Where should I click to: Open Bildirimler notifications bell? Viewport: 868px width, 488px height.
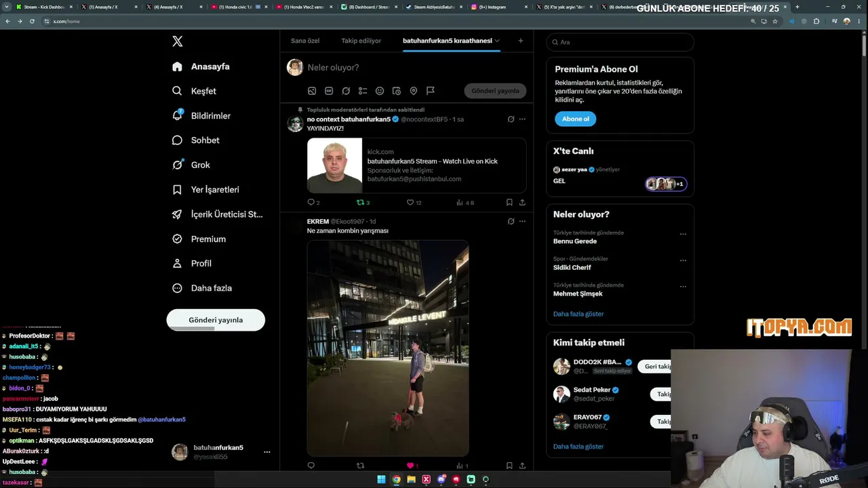coord(201,116)
